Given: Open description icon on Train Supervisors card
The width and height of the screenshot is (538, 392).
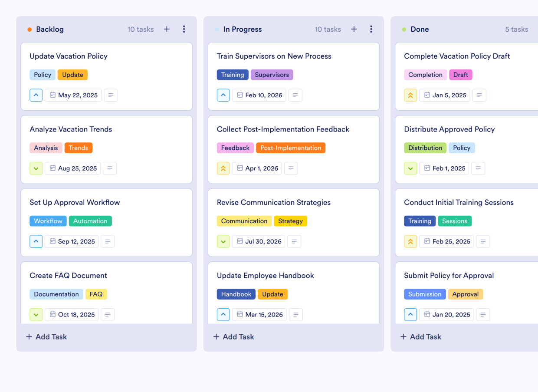Looking at the screenshot, I should coord(295,95).
